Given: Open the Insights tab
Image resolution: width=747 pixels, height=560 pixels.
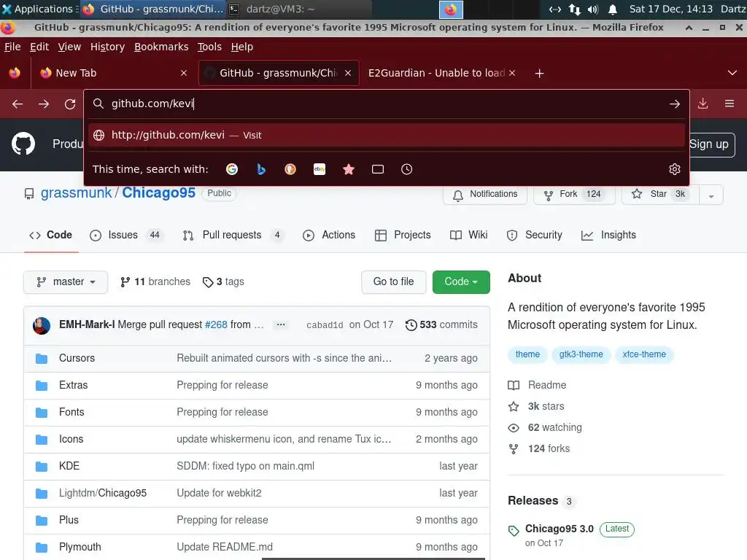Looking at the screenshot, I should (x=609, y=236).
